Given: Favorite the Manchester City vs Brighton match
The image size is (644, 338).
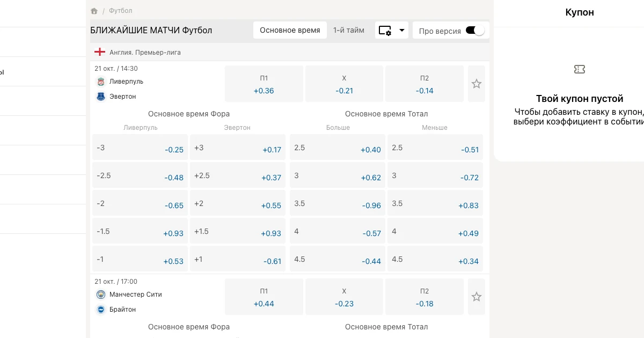Looking at the screenshot, I should pyautogui.click(x=477, y=297).
